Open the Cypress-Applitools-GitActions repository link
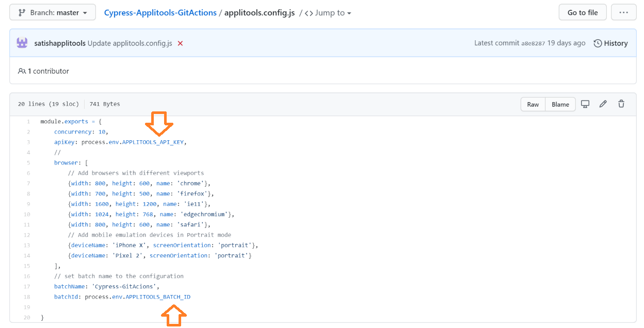Viewport: 644px width, 328px height. pos(160,12)
